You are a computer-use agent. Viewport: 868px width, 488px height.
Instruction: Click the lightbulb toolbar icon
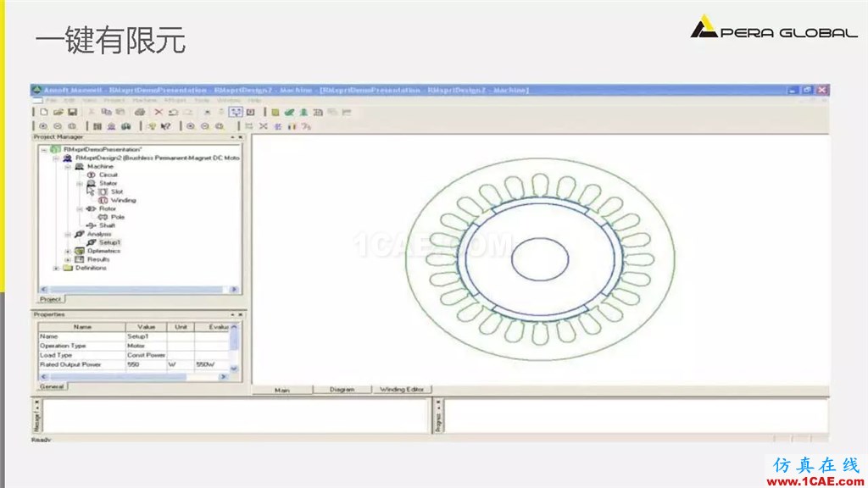[x=152, y=127]
